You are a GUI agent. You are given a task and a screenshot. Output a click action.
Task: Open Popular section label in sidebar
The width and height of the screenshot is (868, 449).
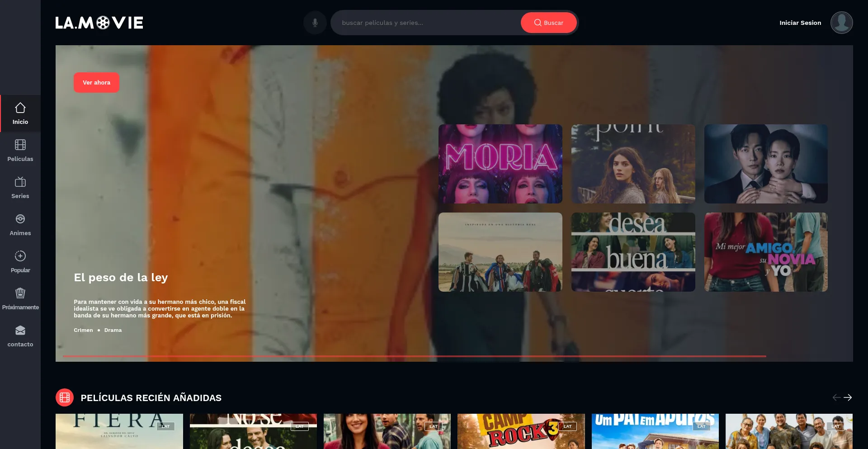(20, 270)
